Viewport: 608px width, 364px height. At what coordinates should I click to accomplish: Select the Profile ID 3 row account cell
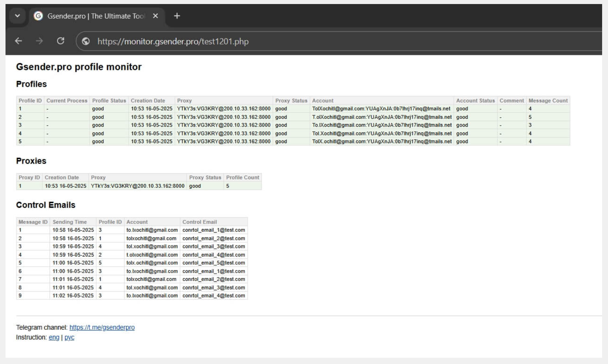point(381,125)
